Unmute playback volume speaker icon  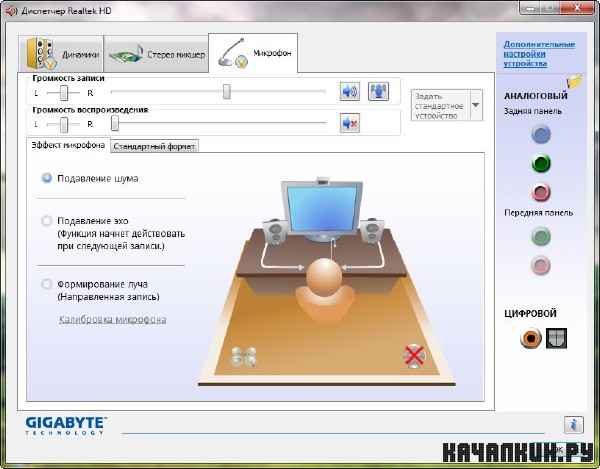349,123
